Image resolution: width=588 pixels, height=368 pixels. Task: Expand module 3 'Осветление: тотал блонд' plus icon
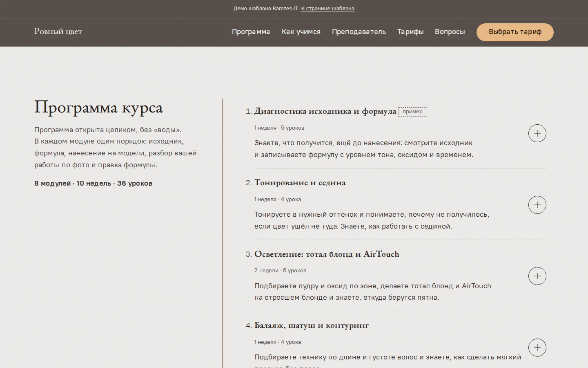537,276
